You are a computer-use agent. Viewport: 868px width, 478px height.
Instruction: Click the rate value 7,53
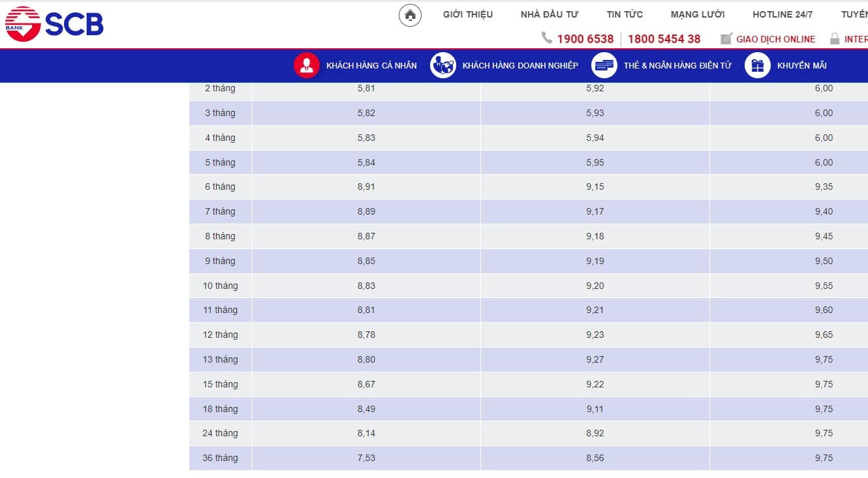click(x=366, y=458)
